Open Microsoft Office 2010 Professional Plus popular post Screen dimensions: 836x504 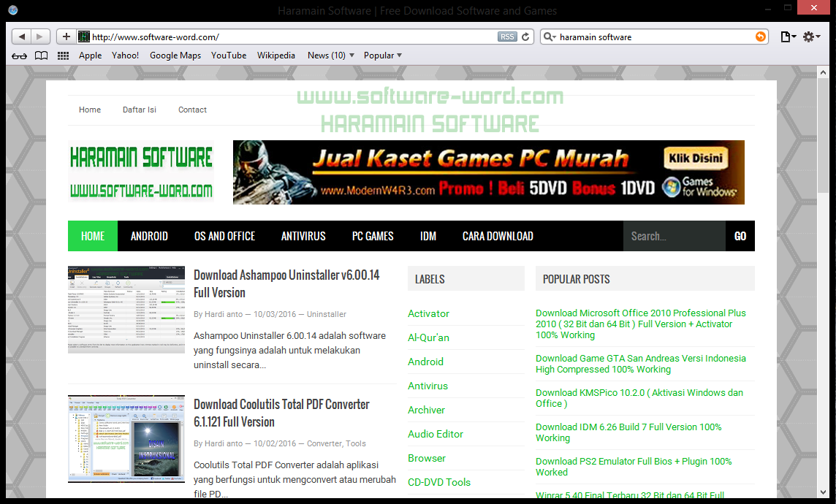click(x=641, y=324)
